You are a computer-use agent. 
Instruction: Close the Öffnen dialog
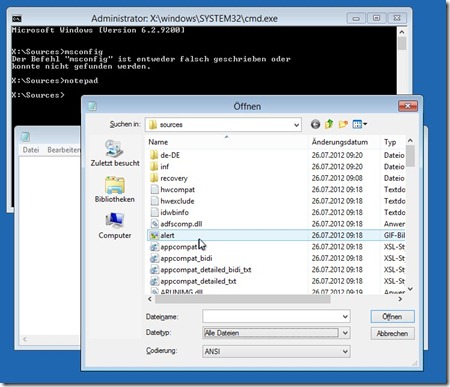click(408, 106)
